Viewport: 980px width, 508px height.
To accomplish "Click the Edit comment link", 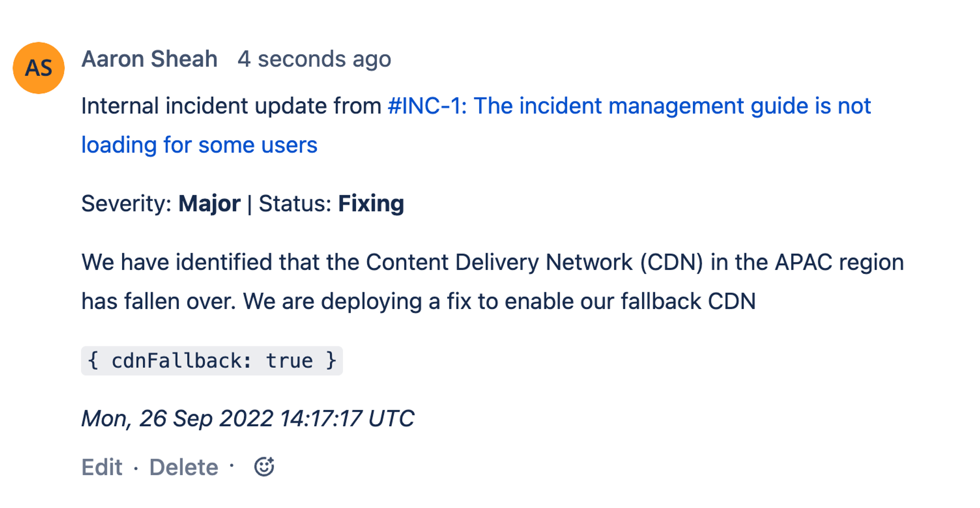I will coord(101,467).
